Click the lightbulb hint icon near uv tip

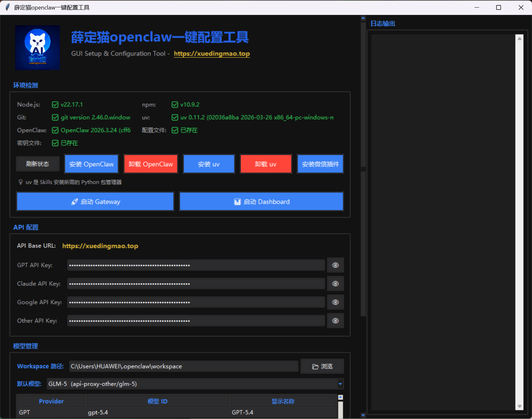click(21, 182)
